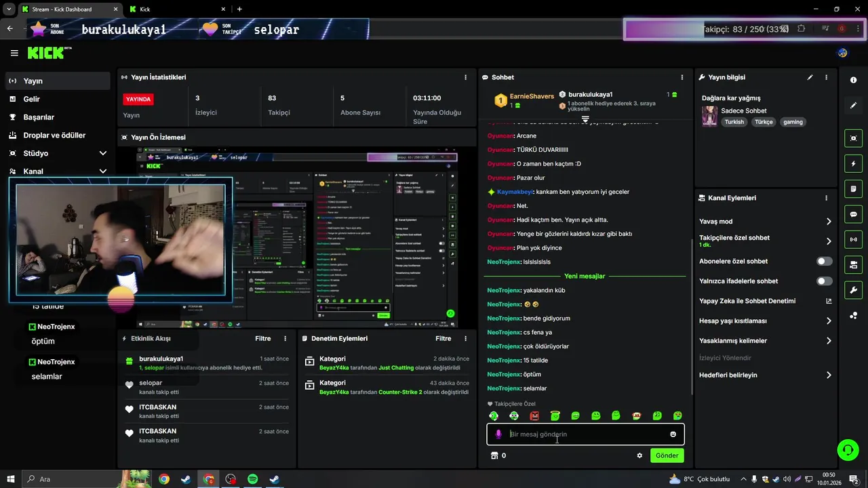
Task: Click the Gönder send button
Action: pyautogui.click(x=667, y=455)
